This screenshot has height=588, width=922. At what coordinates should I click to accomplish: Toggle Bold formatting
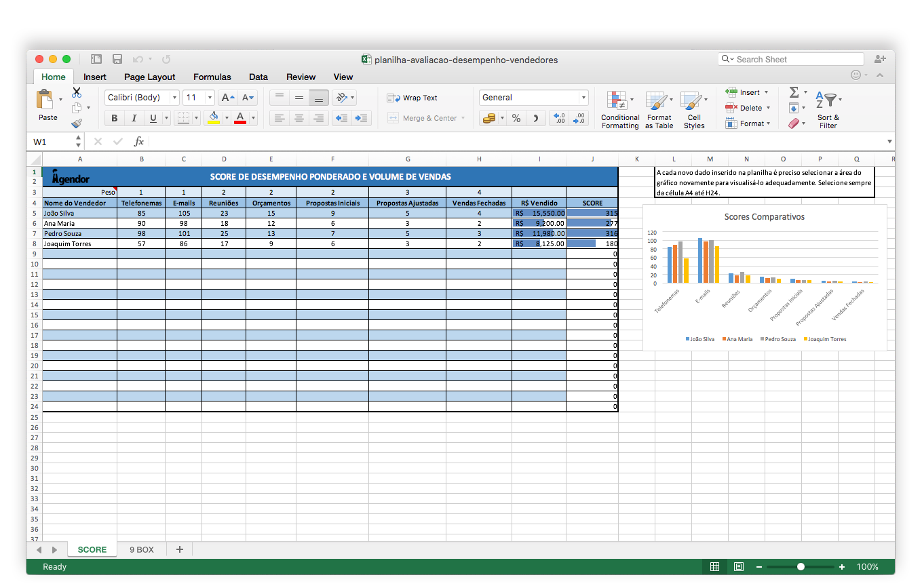tap(114, 118)
